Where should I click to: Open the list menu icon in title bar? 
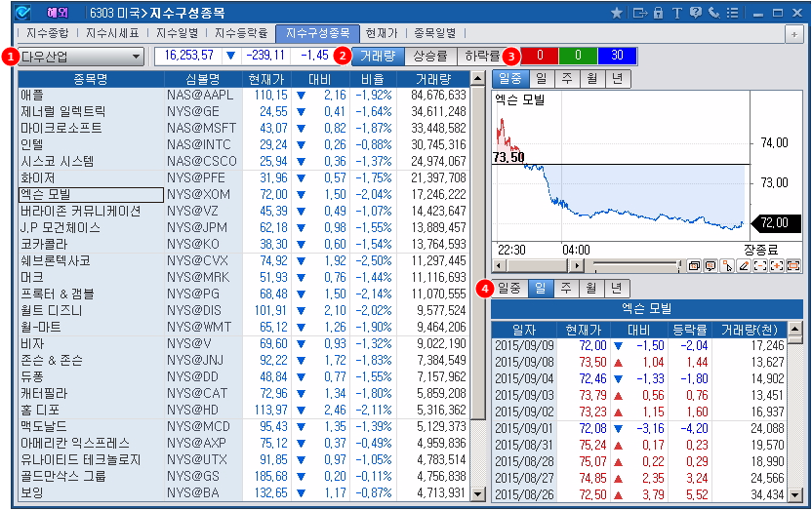coord(732,13)
